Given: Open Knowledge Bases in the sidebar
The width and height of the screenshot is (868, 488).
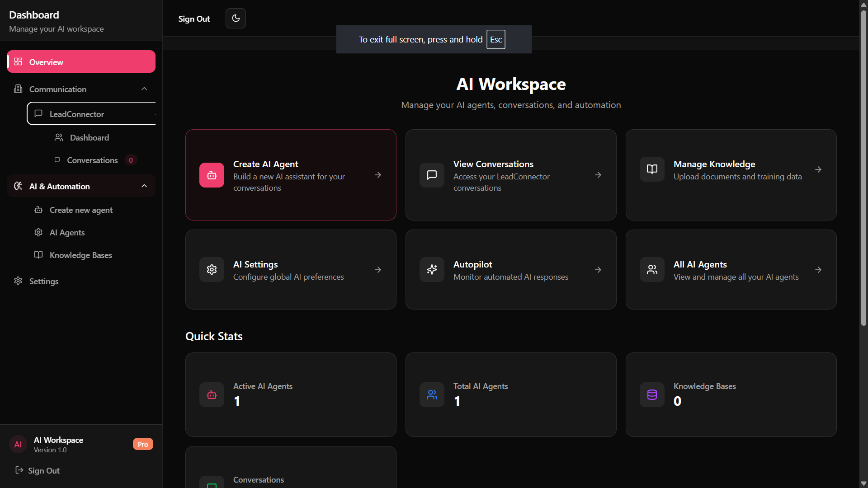Looking at the screenshot, I should point(80,255).
